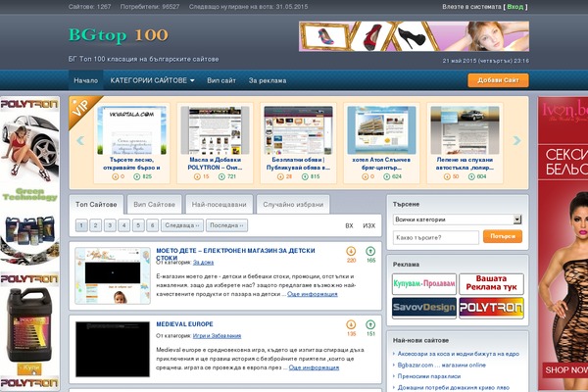
Task: Open the Вашата Реклама тук banner
Action: pos(491,284)
